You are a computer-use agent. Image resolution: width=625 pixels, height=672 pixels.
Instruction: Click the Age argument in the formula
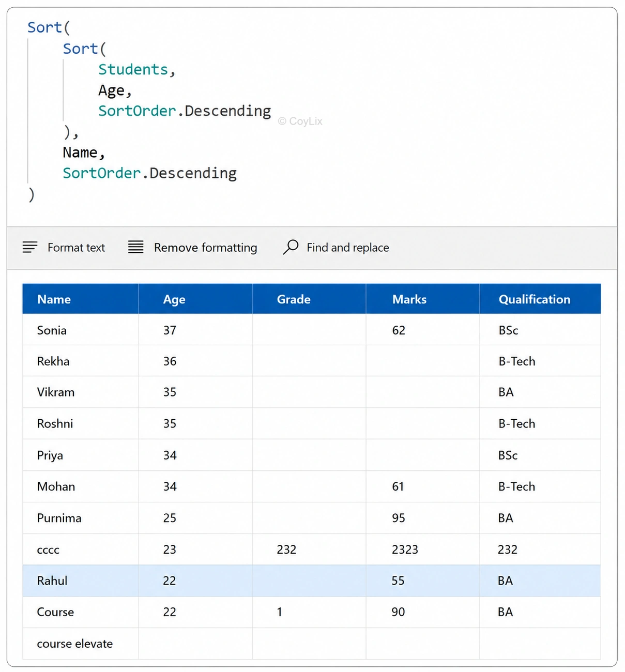pos(112,90)
